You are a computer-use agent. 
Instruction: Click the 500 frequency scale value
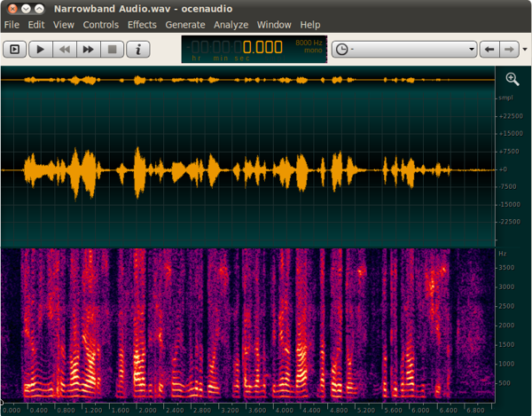point(505,383)
